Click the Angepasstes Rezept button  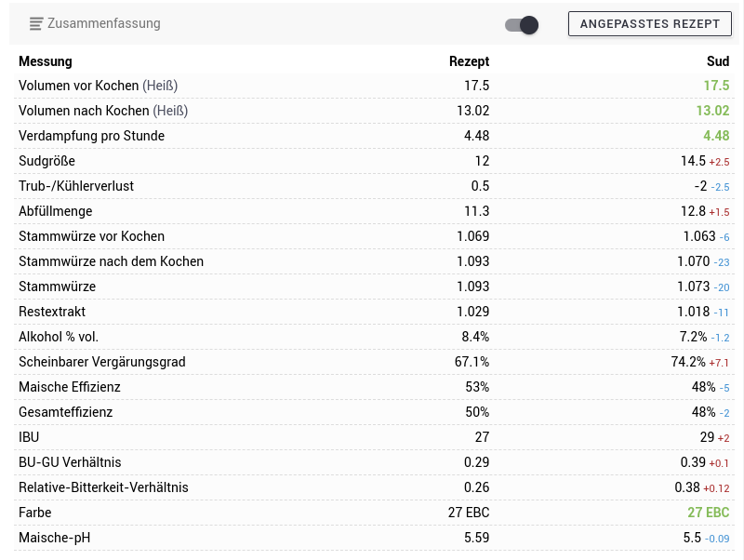649,24
